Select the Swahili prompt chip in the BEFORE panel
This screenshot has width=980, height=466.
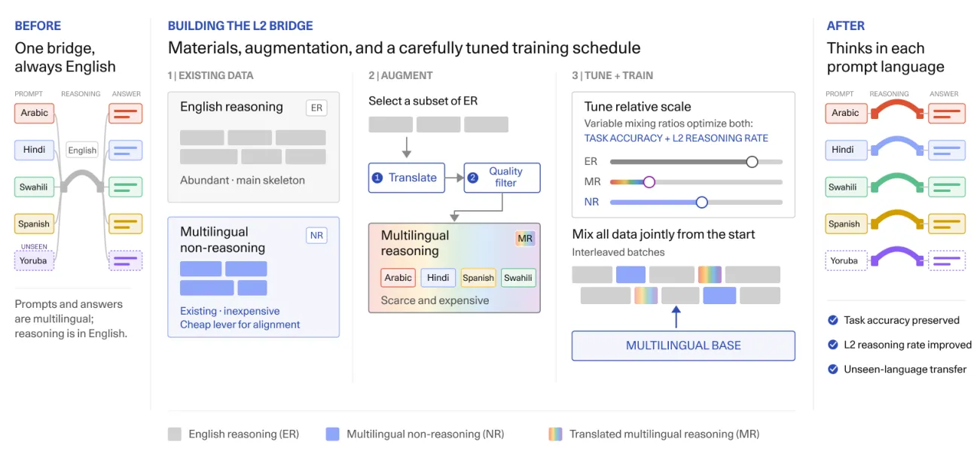point(35,187)
